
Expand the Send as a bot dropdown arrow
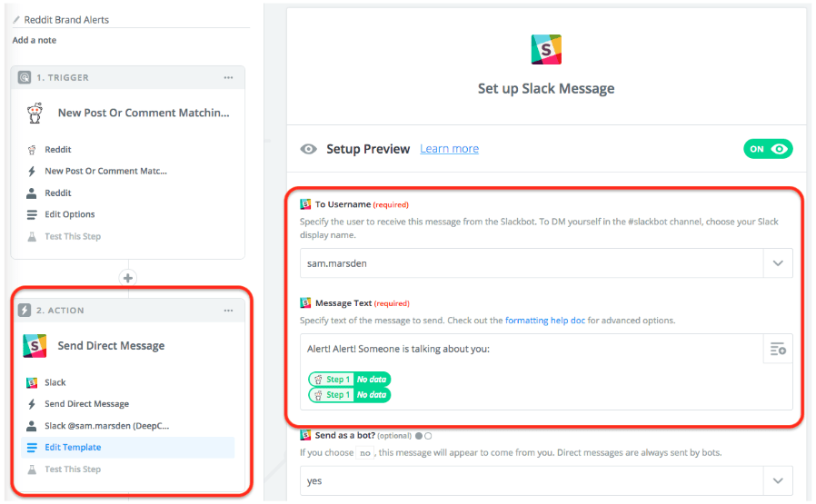[778, 480]
